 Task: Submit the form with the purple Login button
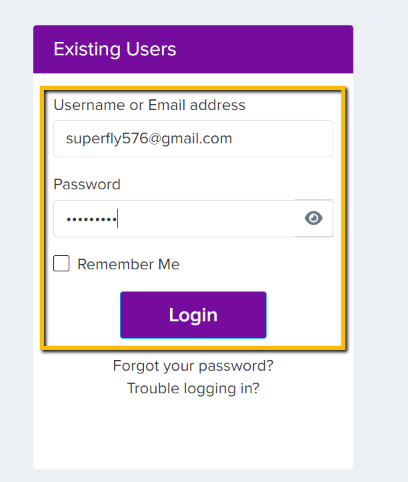(x=193, y=315)
